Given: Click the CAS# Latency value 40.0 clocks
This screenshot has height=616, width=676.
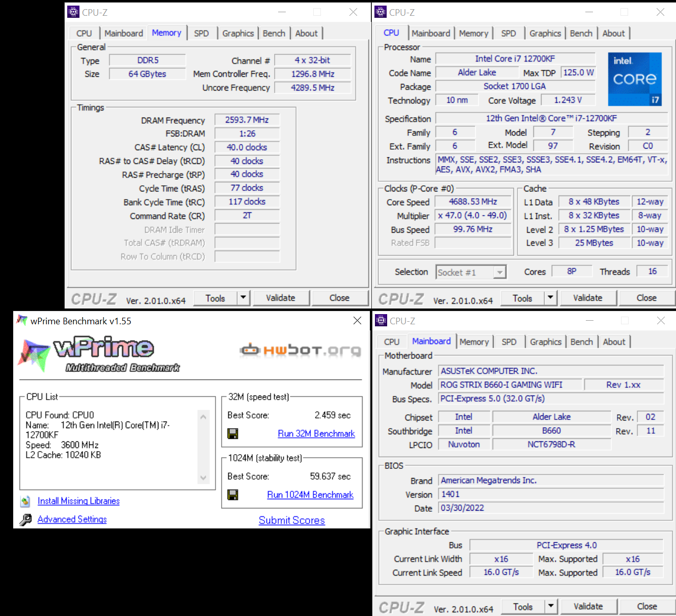Looking at the screenshot, I should (x=247, y=147).
